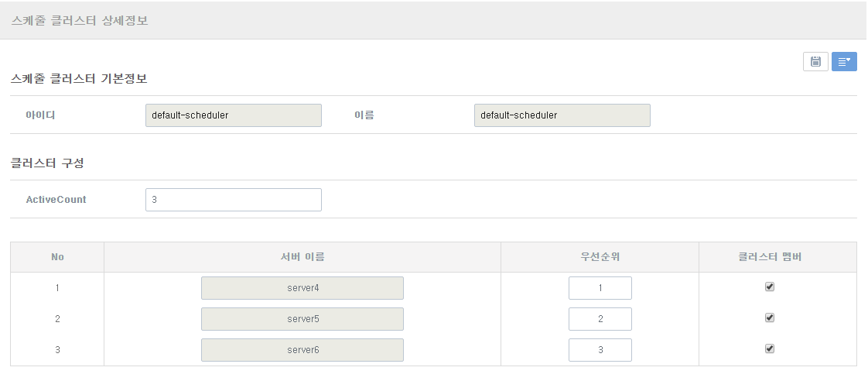This screenshot has height=381, width=868.
Task: Click the 우선순위 column header
Action: [600, 257]
